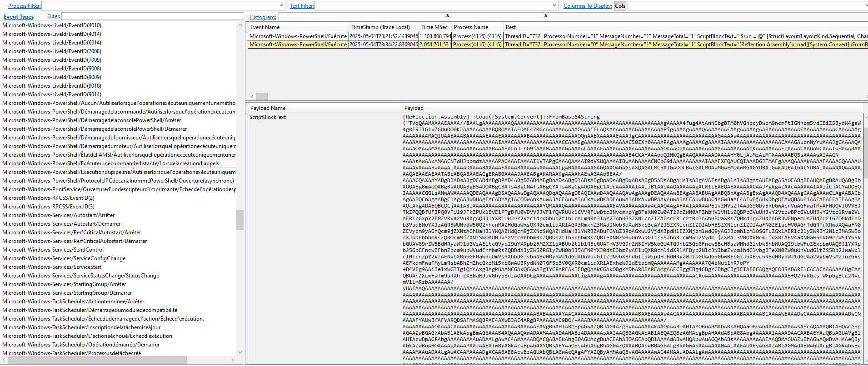Image resolution: width=868 pixels, height=366 pixels.
Task: Select PowerShell DémarragedelaconsolePowerShell/Arrêter event type
Action: [x=91, y=120]
